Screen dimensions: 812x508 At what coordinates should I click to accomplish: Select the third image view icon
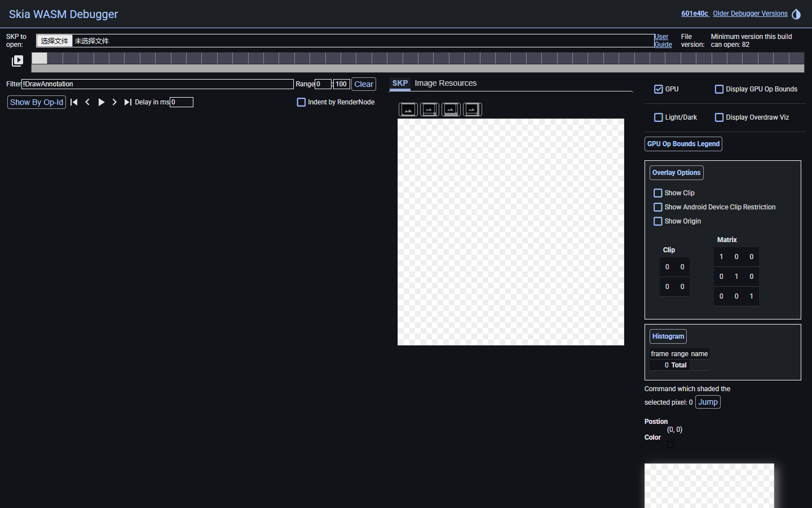(x=451, y=110)
